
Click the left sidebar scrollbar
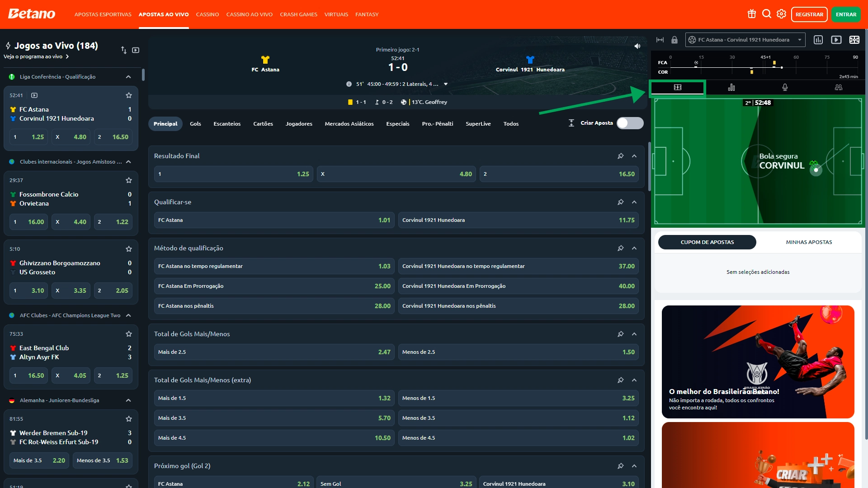143,75
